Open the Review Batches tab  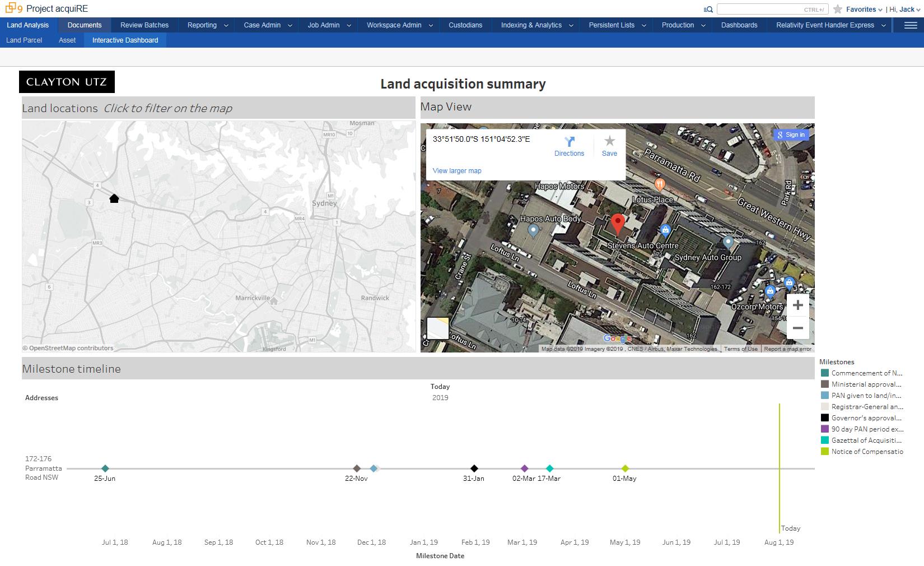click(144, 25)
